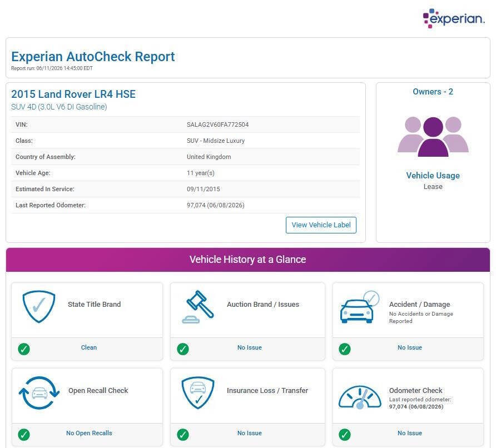496x448 pixels.
Task: Click green checkmark beside Clean status
Action: coord(24,349)
